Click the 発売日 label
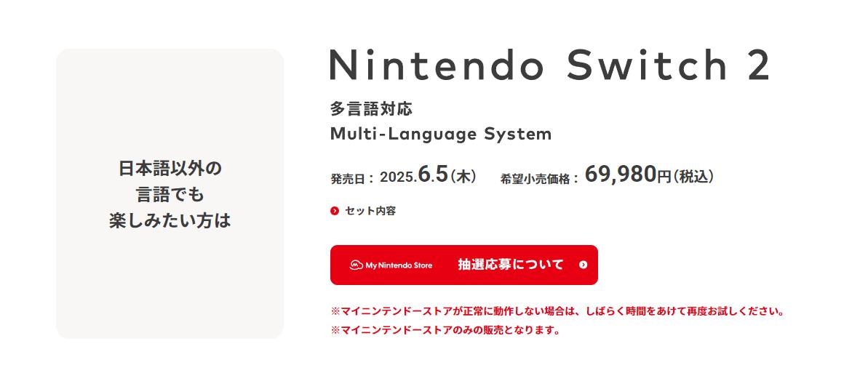Viewport: 868px width, 389px height. click(352, 178)
